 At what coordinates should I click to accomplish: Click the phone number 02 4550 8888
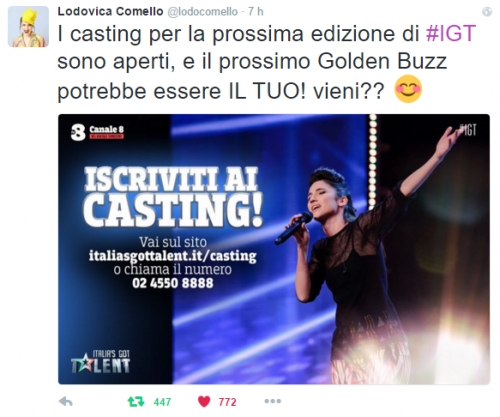coord(173,283)
